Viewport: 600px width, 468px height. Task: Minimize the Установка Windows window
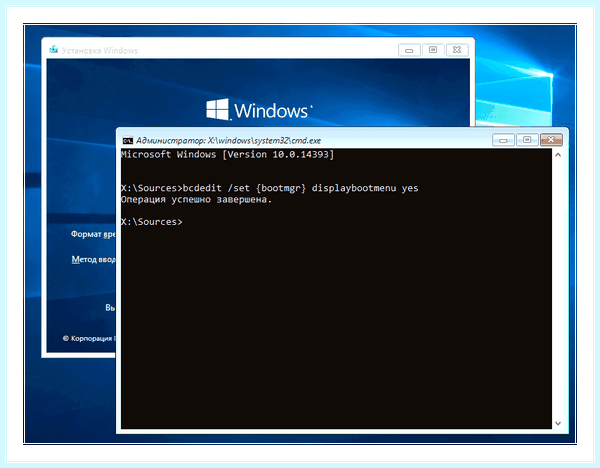coord(409,50)
